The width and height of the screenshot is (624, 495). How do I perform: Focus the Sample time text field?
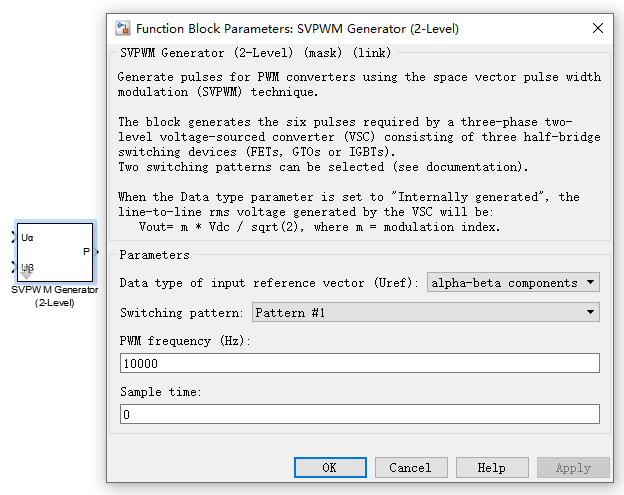359,414
